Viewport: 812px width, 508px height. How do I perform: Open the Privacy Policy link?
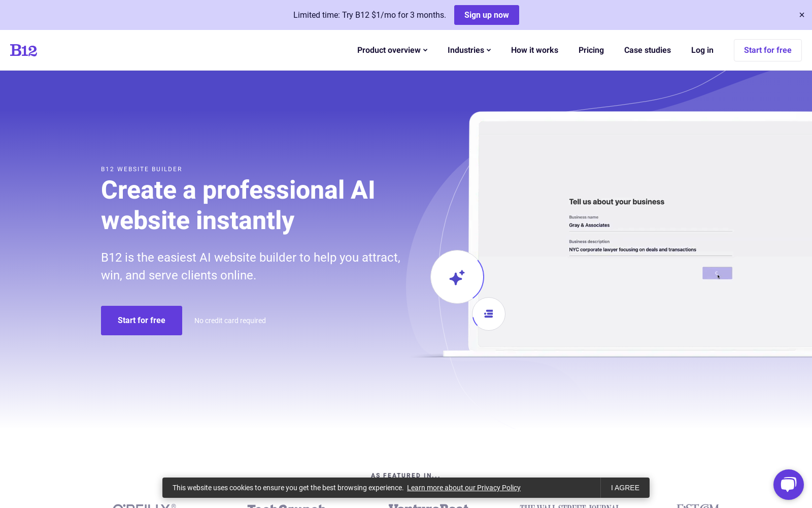click(464, 488)
